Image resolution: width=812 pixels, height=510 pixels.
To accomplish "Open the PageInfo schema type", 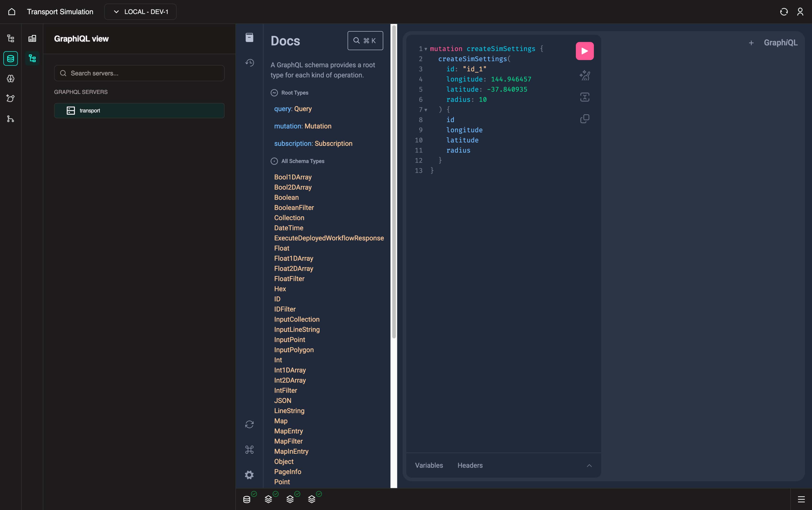I will (x=288, y=472).
